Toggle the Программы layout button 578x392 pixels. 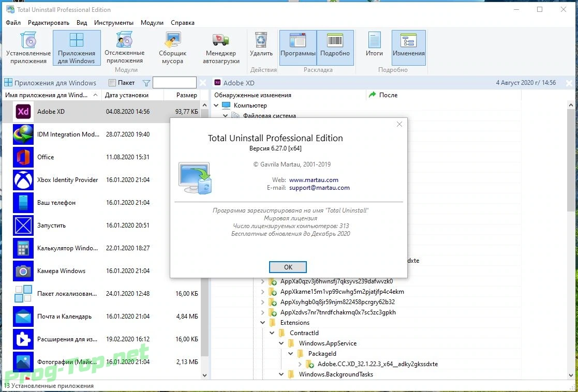[298, 48]
